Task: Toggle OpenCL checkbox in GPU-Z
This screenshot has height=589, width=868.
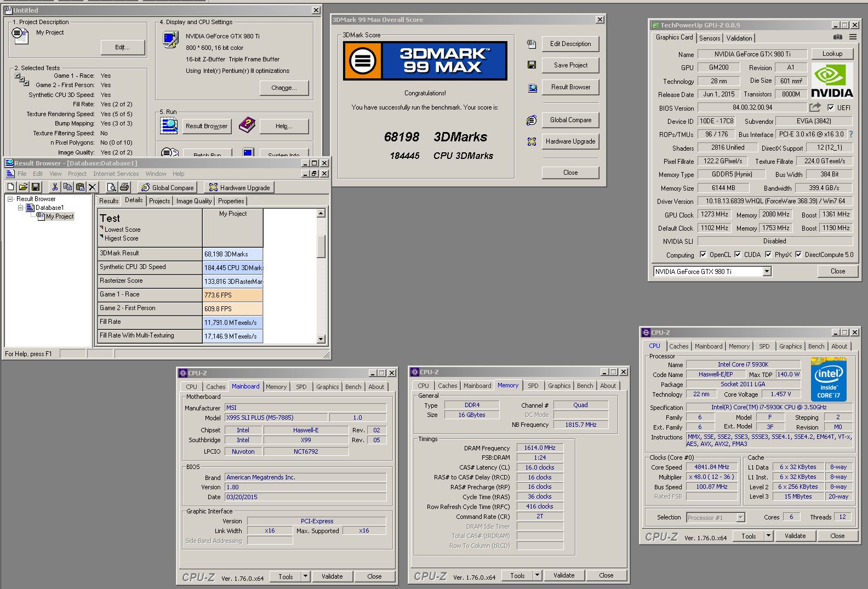Action: click(x=703, y=254)
